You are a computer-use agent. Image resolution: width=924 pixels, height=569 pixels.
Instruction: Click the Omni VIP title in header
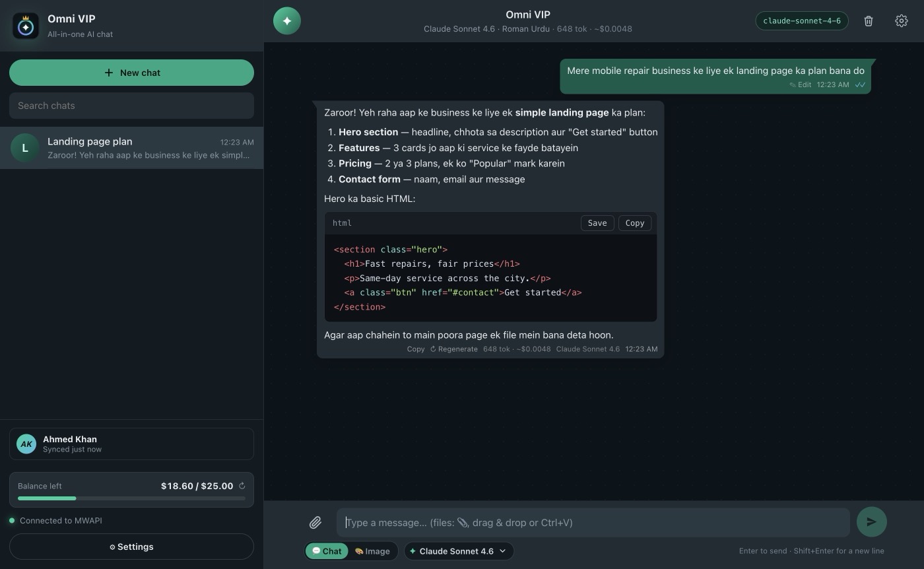click(x=528, y=15)
